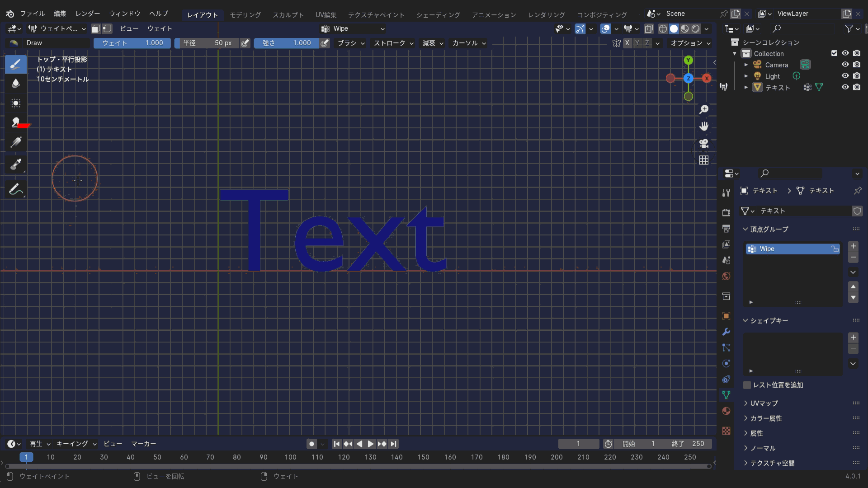This screenshot has width=868, height=488.
Task: Switch to the シェーディング workspace tab
Action: [x=438, y=14]
